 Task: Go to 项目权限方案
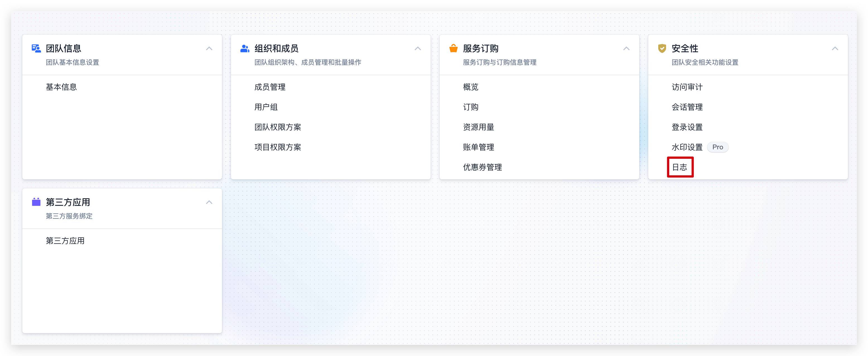click(278, 147)
